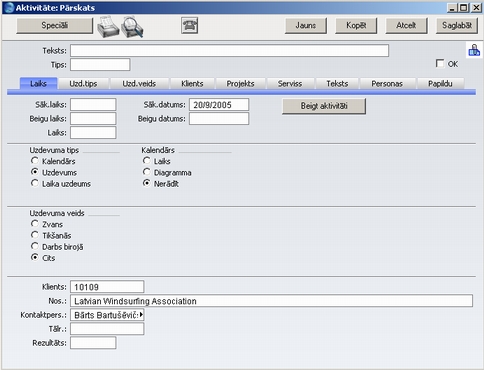Click the Teksts input field
The width and height of the screenshot is (484, 370).
(229, 51)
